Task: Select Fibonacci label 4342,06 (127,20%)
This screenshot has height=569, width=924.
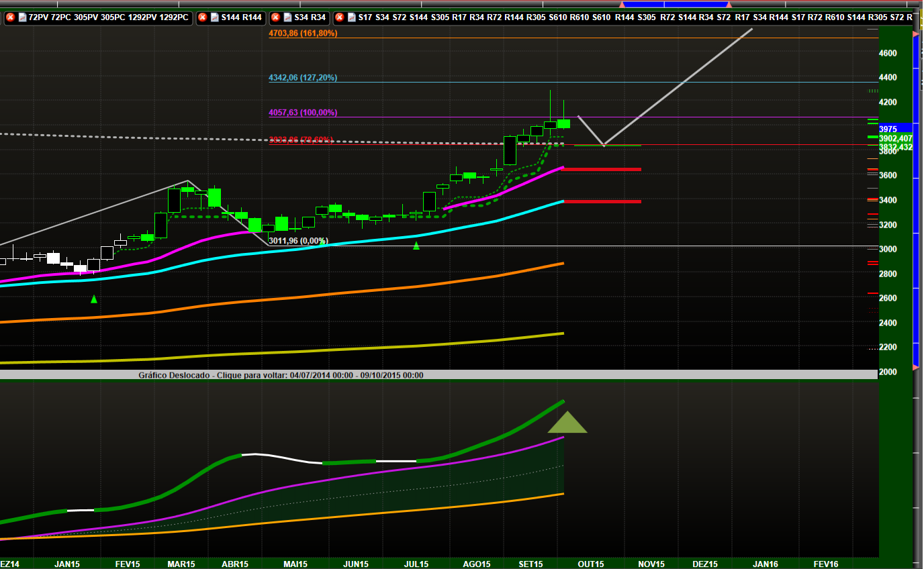Action: pos(303,78)
